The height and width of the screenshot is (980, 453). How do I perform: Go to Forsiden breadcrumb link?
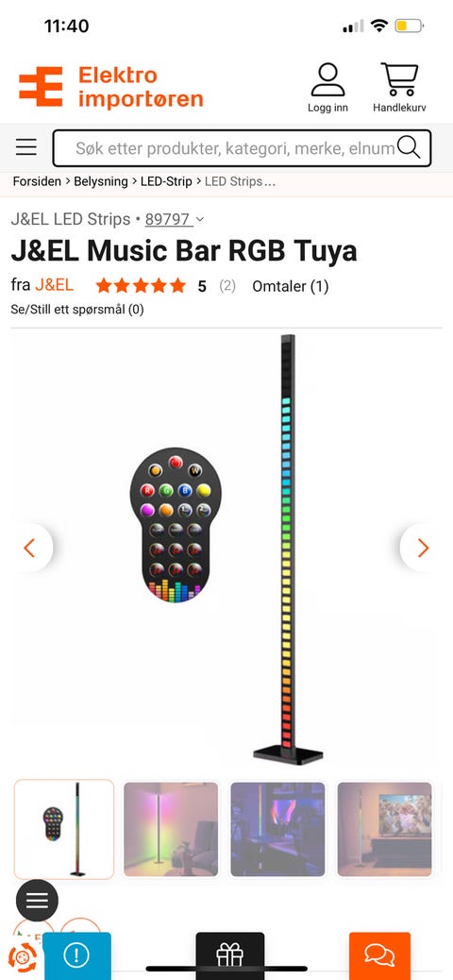coord(37,182)
